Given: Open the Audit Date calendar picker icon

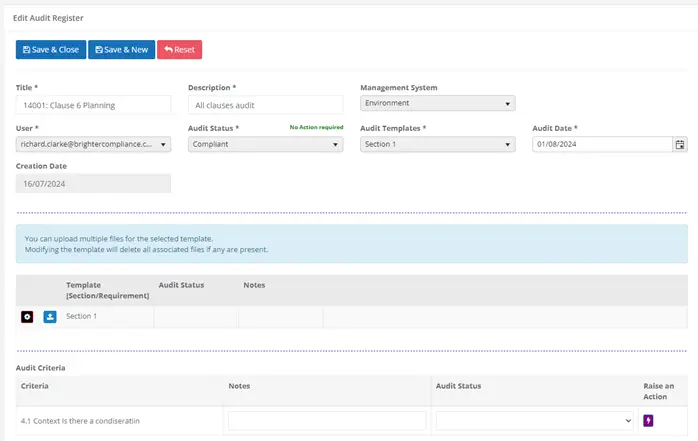Looking at the screenshot, I should click(x=680, y=144).
